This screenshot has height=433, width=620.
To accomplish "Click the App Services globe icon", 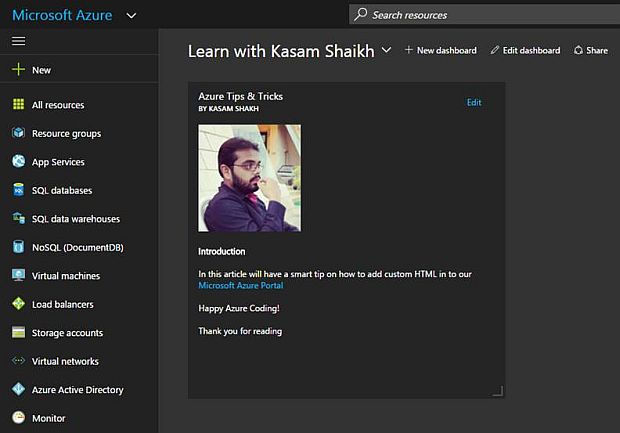I will coord(18,162).
